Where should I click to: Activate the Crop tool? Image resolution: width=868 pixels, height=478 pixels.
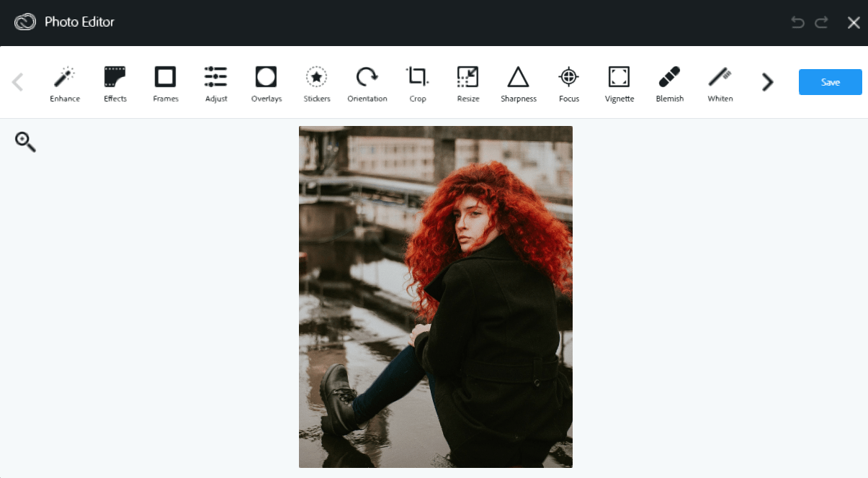(417, 81)
